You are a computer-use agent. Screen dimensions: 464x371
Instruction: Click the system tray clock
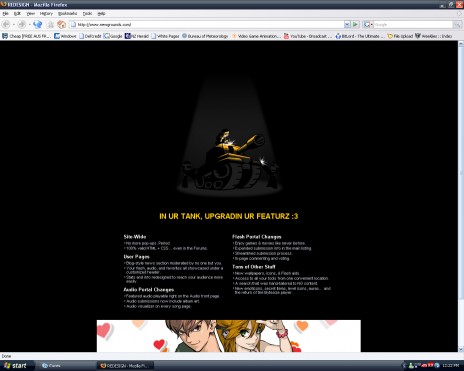coord(452,366)
